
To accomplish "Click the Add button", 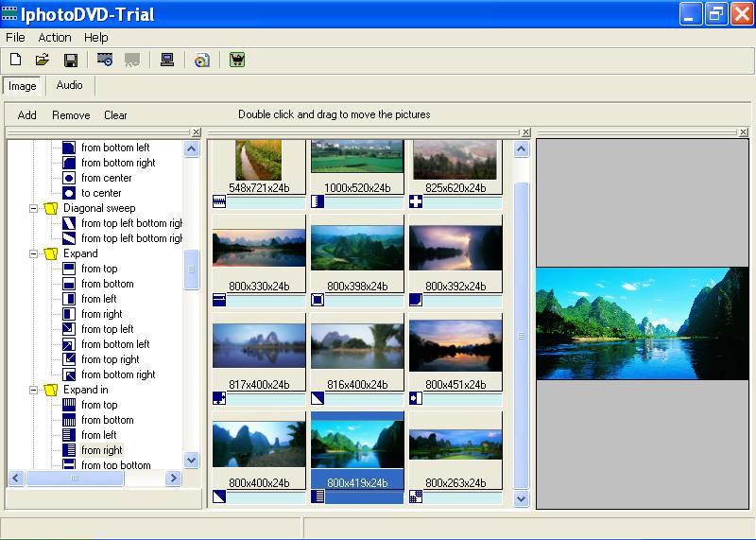I will pyautogui.click(x=27, y=115).
